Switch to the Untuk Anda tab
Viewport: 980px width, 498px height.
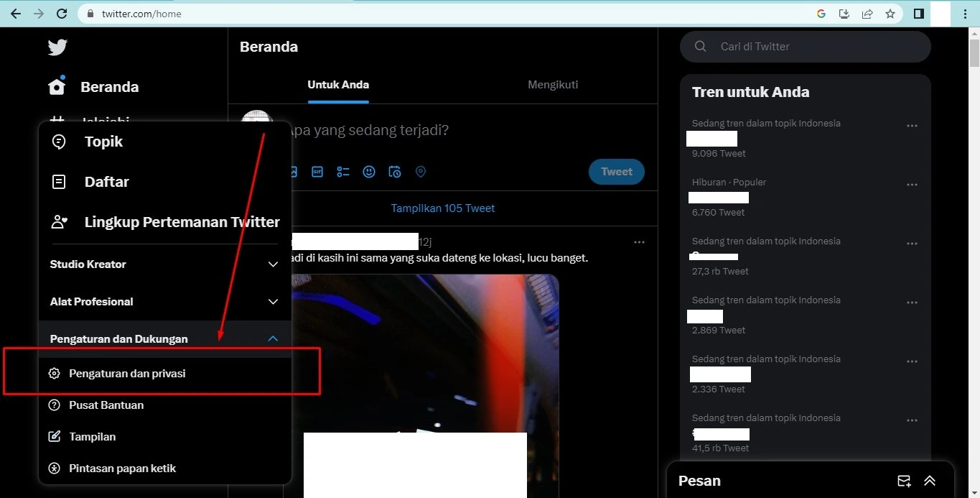pyautogui.click(x=338, y=85)
